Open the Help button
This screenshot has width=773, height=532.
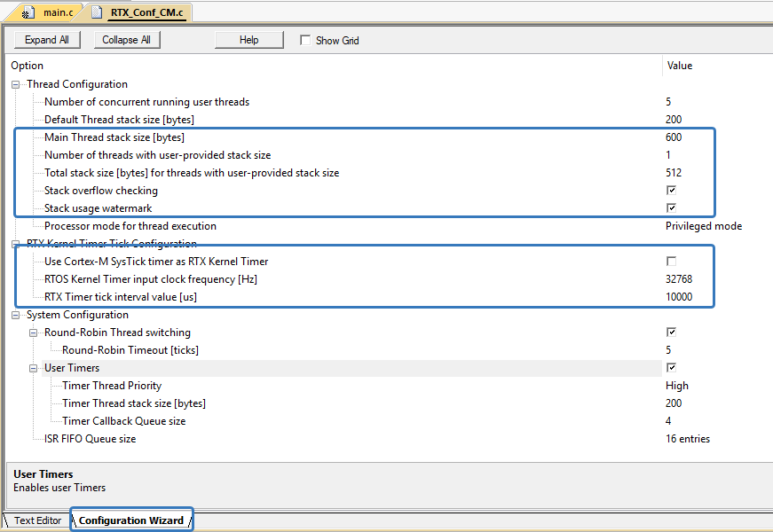[248, 40]
